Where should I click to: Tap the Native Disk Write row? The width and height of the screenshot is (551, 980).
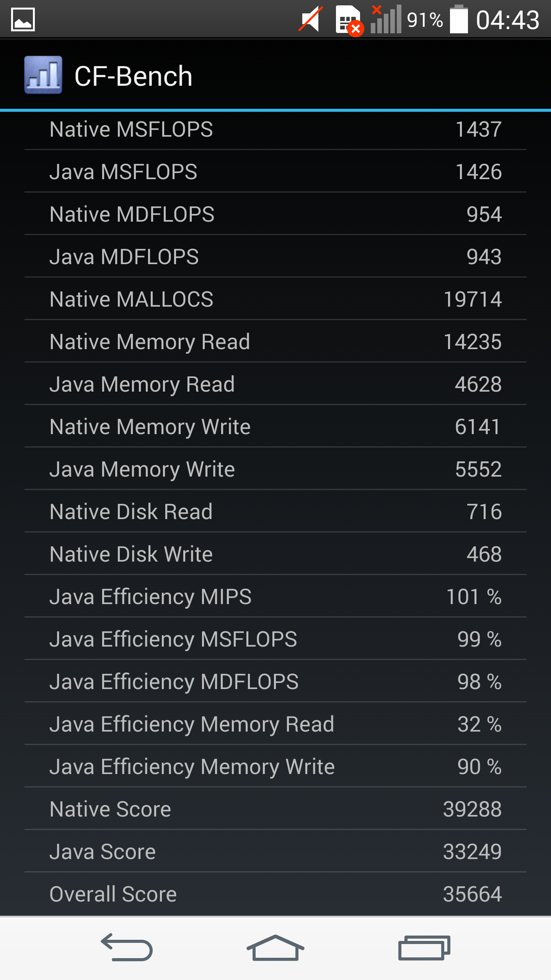pos(275,554)
